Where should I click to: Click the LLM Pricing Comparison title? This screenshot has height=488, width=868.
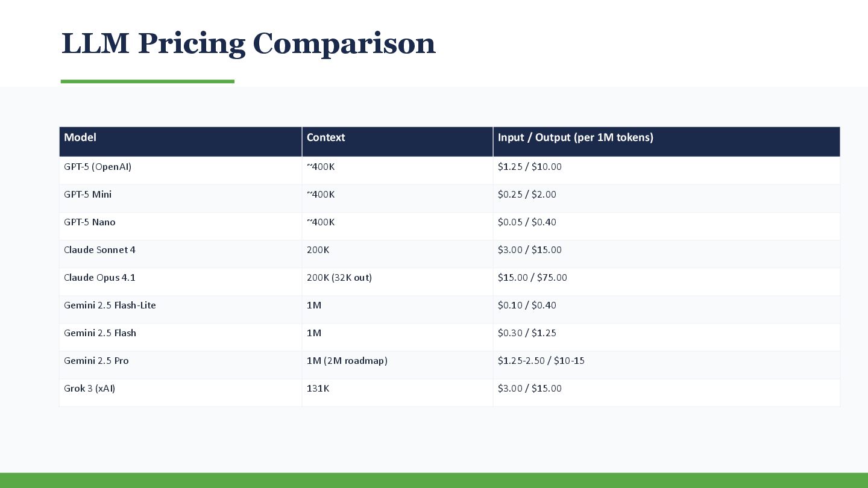[248, 44]
